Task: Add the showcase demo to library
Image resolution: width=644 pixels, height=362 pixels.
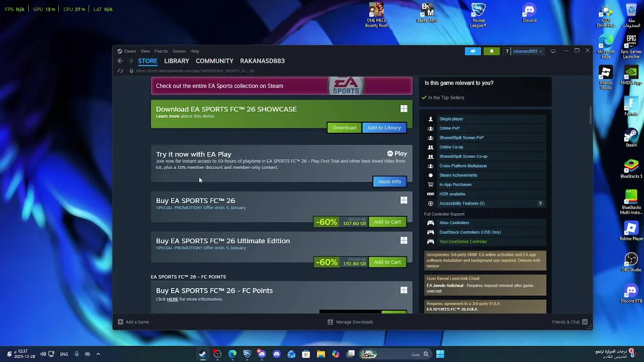Action: coord(384,128)
